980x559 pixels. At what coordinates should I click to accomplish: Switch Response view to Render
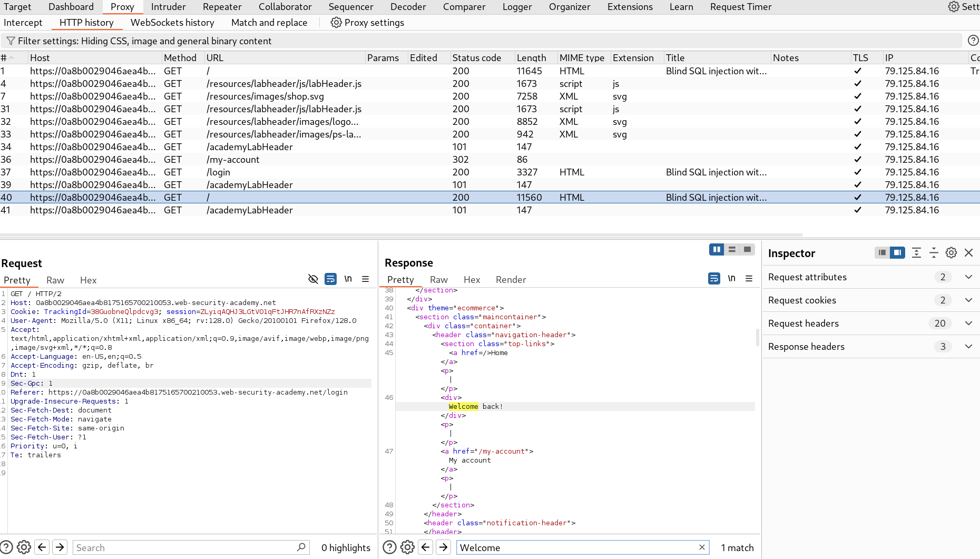click(511, 280)
